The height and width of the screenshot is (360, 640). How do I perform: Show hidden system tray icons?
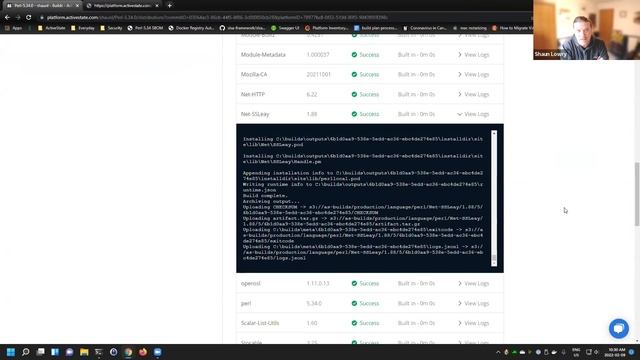tap(498, 352)
